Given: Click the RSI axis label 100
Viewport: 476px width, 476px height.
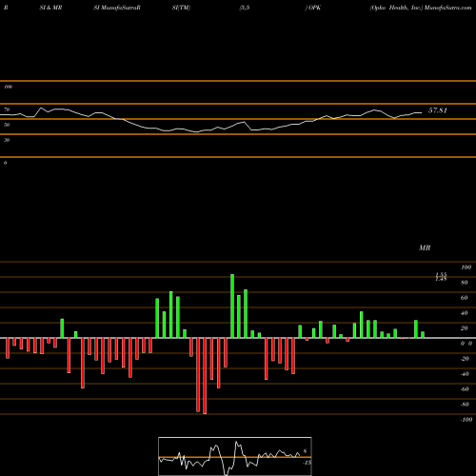Looking at the screenshot, I should point(8,87).
